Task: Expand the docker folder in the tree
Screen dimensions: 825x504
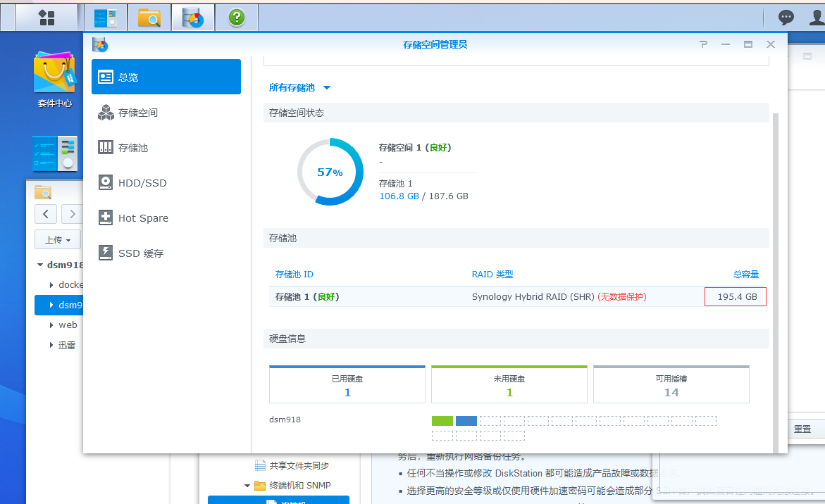Action: pyautogui.click(x=51, y=284)
